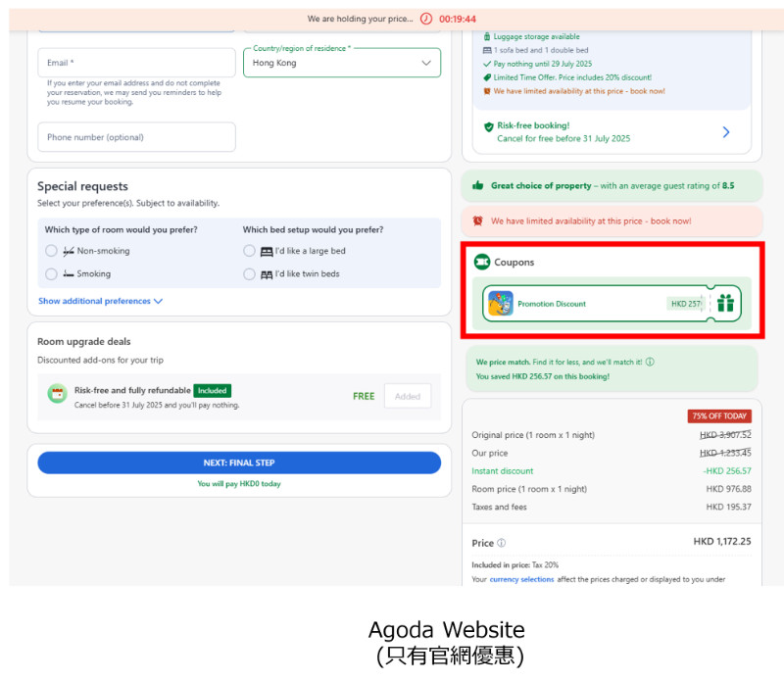This screenshot has height=682, width=784.
Task: Click 'Cancel for free before 31 July 2025'
Action: pyautogui.click(x=563, y=138)
